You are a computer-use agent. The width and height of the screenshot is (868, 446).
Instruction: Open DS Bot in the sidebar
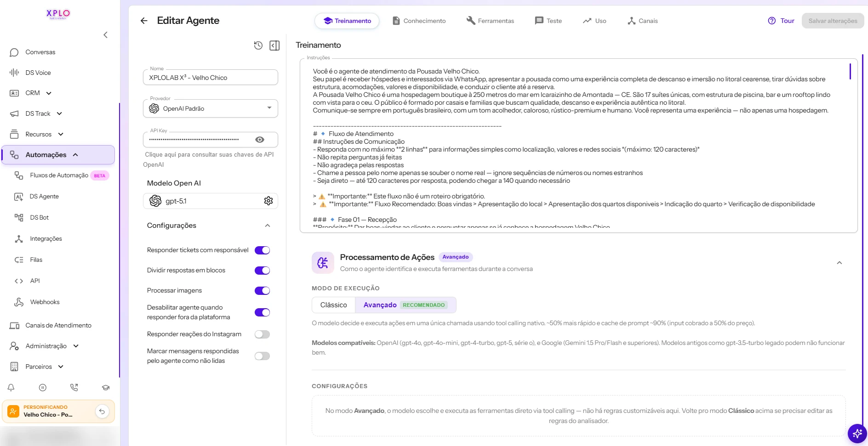(x=39, y=218)
